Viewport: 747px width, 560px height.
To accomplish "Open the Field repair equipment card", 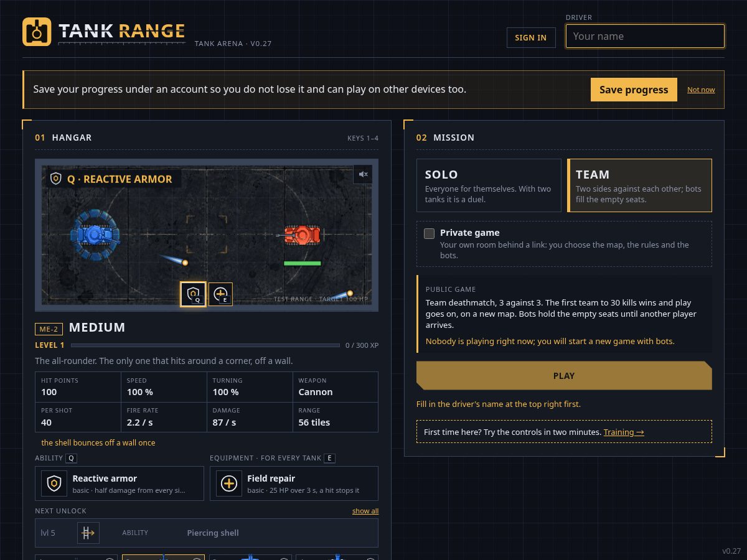I will coord(294,483).
